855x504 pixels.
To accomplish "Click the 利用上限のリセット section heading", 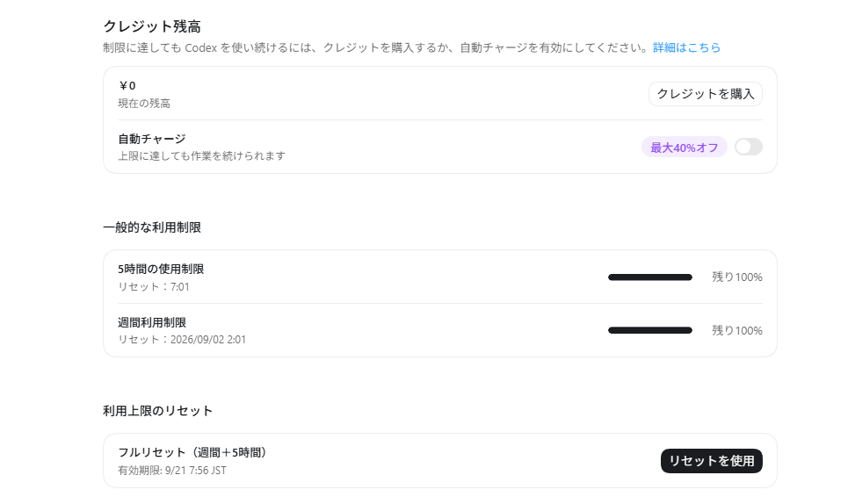I will click(x=157, y=411).
